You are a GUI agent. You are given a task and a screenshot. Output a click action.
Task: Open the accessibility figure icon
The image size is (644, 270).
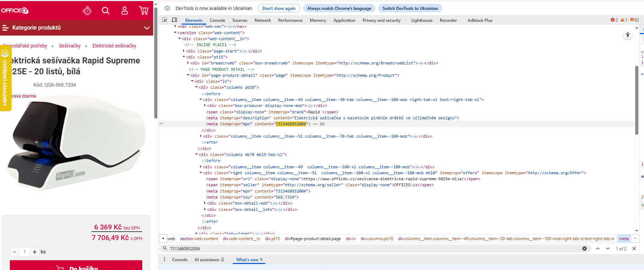tap(628, 35)
